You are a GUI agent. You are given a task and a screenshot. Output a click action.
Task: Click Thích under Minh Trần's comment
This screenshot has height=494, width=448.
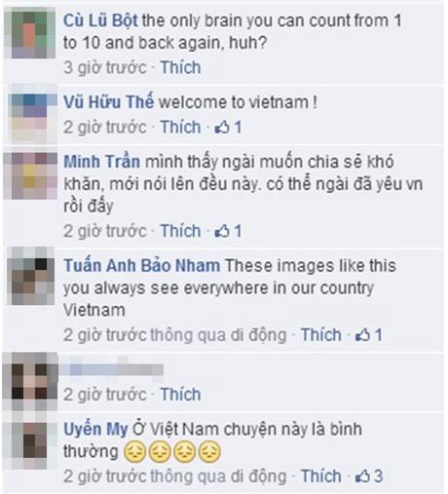181,231
